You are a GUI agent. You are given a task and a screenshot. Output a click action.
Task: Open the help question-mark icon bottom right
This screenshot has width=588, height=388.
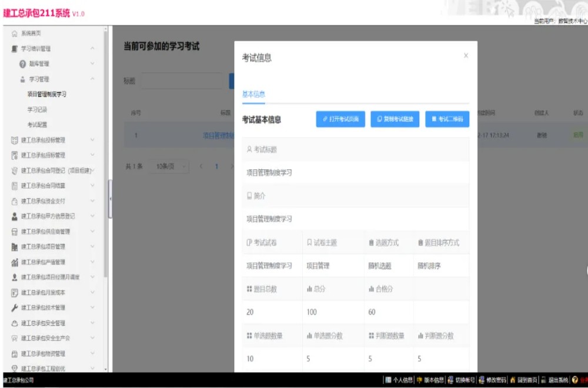point(575,381)
